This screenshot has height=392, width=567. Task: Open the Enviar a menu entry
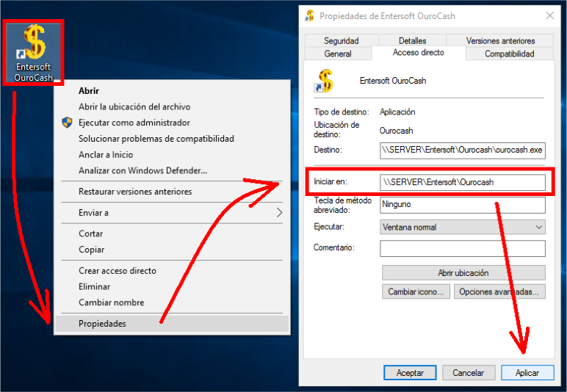click(173, 212)
